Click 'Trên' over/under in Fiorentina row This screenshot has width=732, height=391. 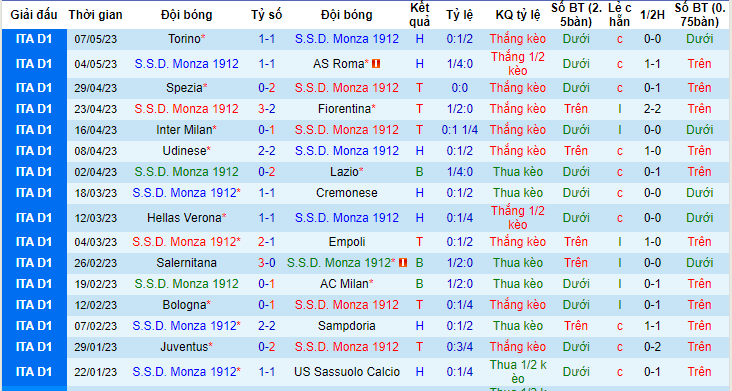[x=576, y=109]
